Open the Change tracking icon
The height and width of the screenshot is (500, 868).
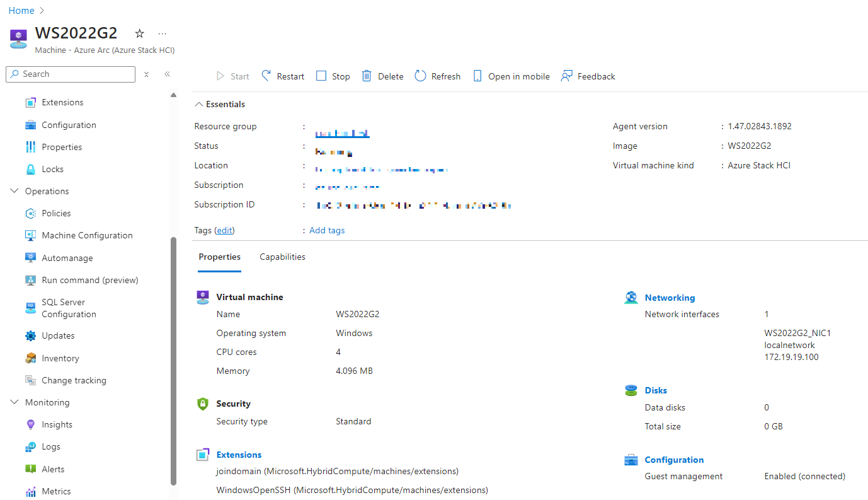coord(30,380)
